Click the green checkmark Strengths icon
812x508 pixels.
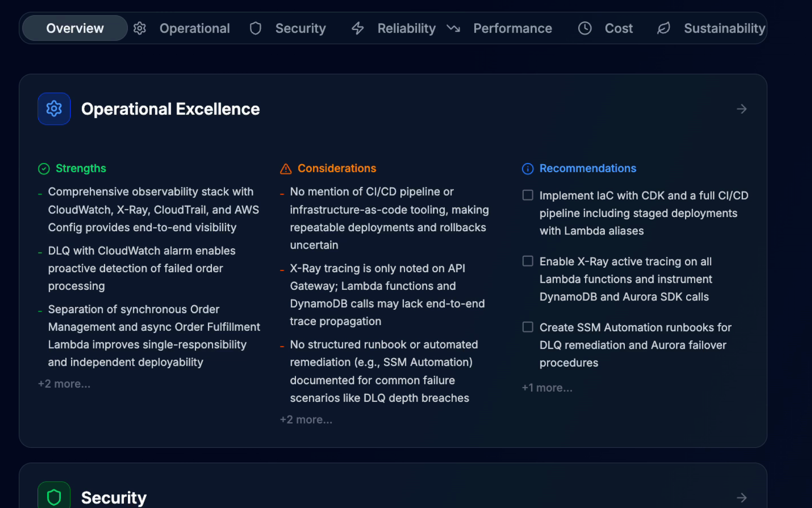coord(44,169)
